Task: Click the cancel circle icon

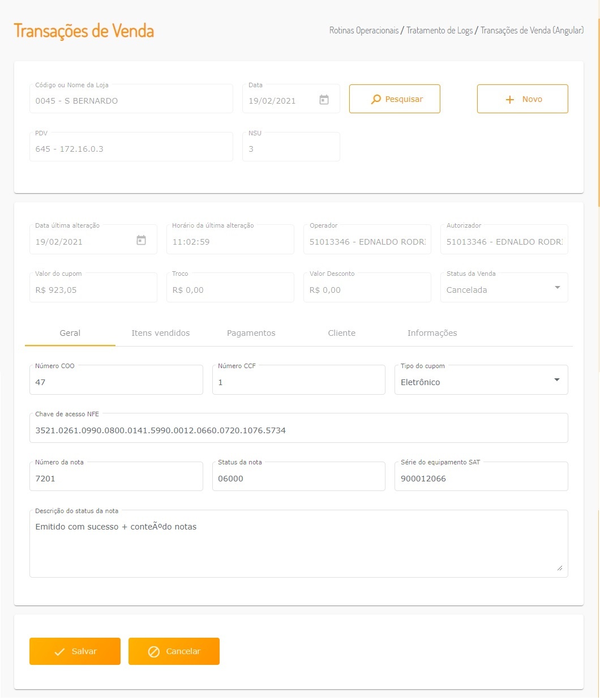Action: (153, 652)
